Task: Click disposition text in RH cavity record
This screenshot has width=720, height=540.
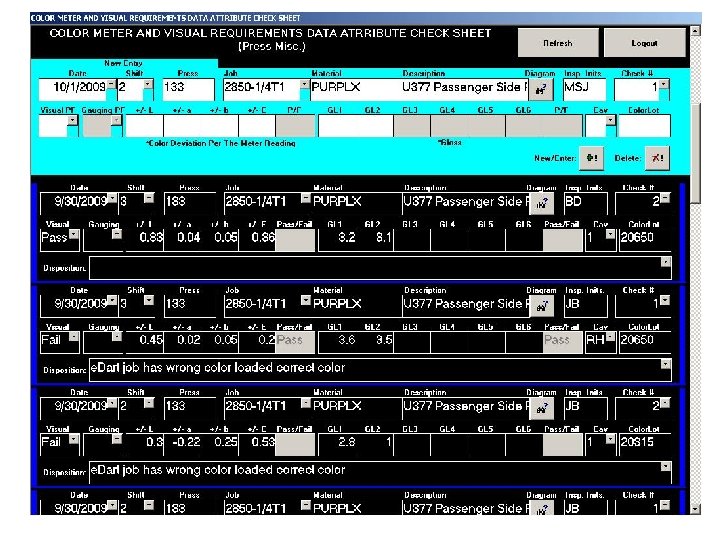Action: (218, 368)
